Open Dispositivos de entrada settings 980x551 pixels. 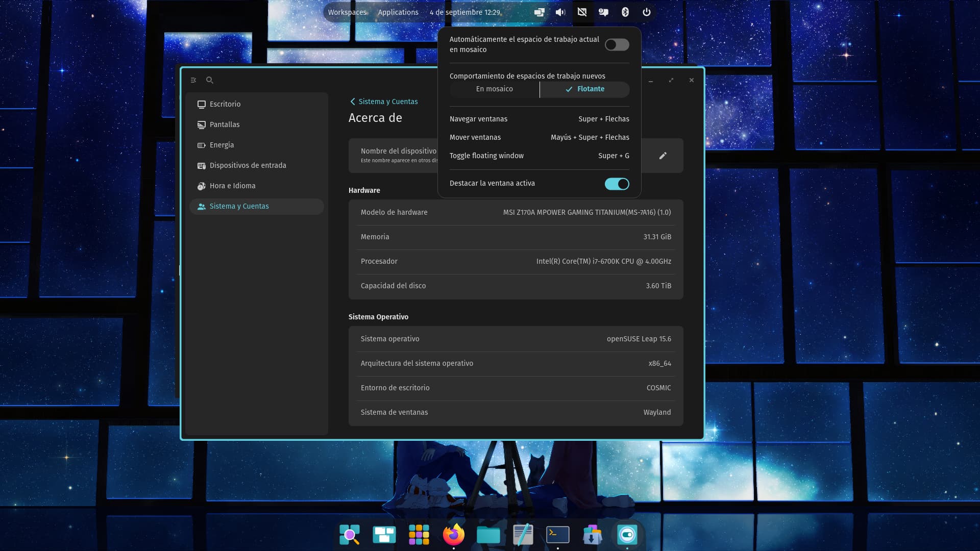(248, 165)
